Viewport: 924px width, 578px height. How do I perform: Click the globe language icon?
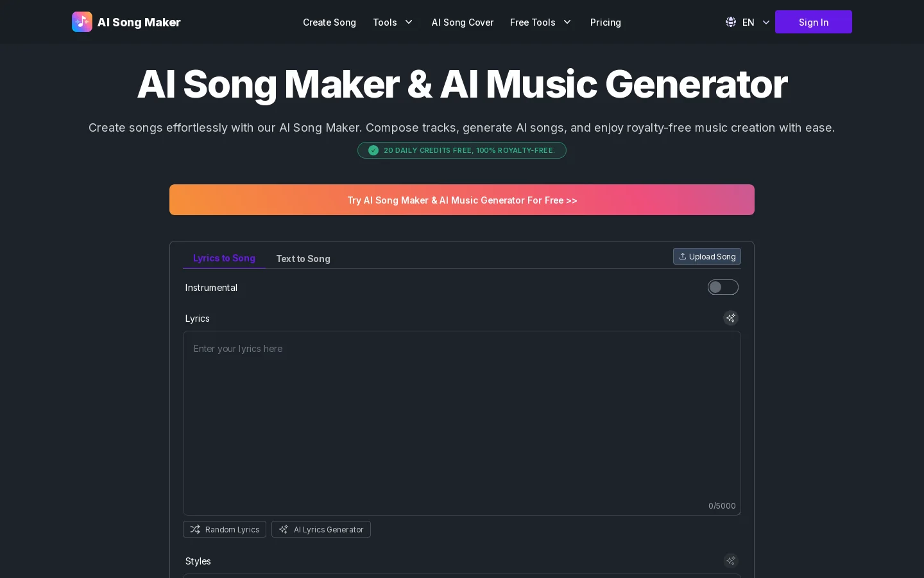pyautogui.click(x=731, y=22)
